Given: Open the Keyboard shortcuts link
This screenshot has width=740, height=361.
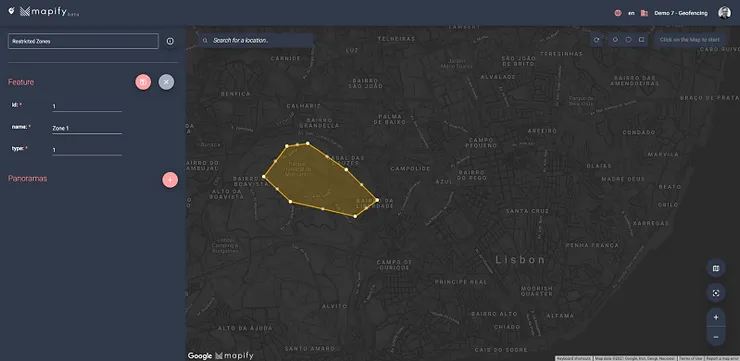Looking at the screenshot, I should 574,359.
